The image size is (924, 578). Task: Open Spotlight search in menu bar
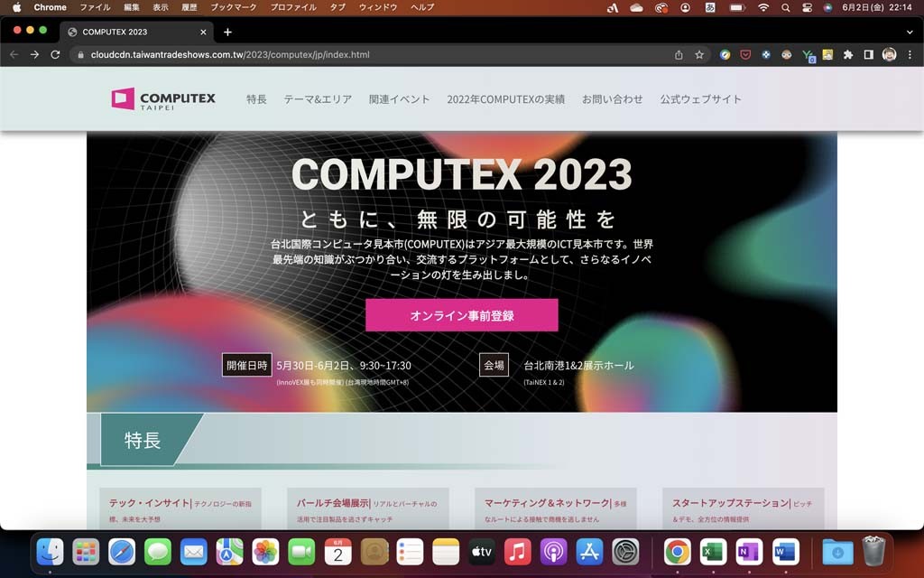point(786,7)
